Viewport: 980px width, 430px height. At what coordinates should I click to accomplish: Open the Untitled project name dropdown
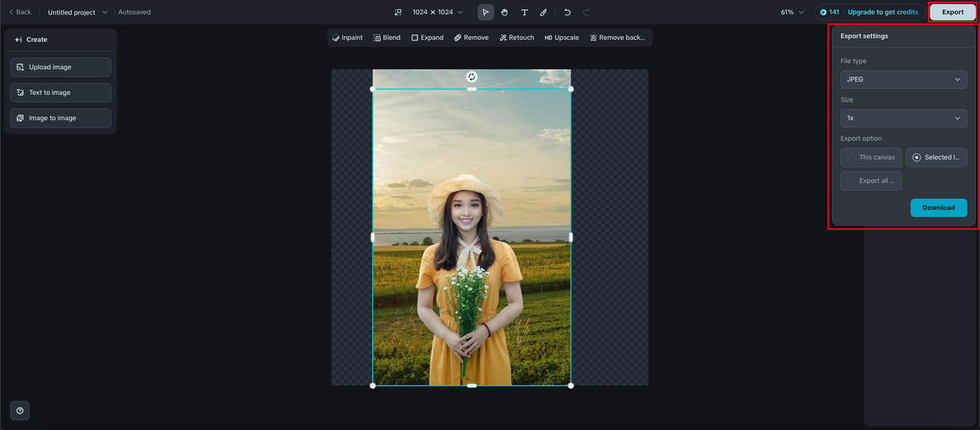tap(78, 12)
